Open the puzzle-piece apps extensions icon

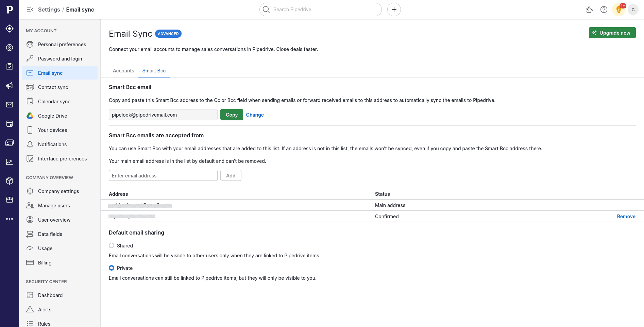coord(590,10)
